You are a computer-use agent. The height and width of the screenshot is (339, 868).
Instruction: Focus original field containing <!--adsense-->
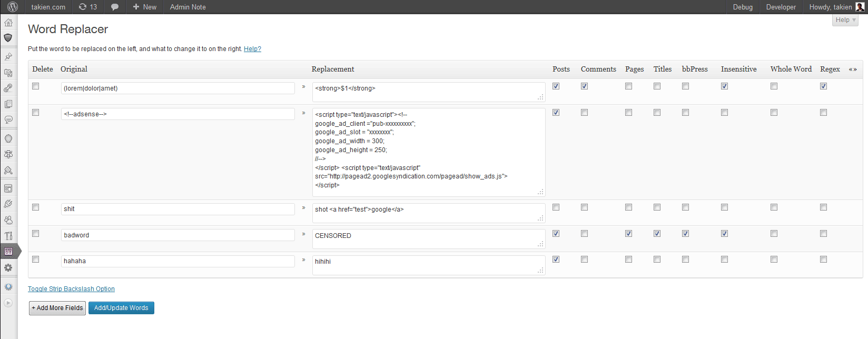[x=177, y=114]
